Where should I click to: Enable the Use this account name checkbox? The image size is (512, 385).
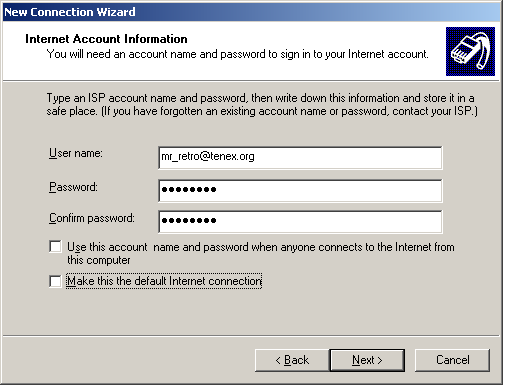coord(55,247)
